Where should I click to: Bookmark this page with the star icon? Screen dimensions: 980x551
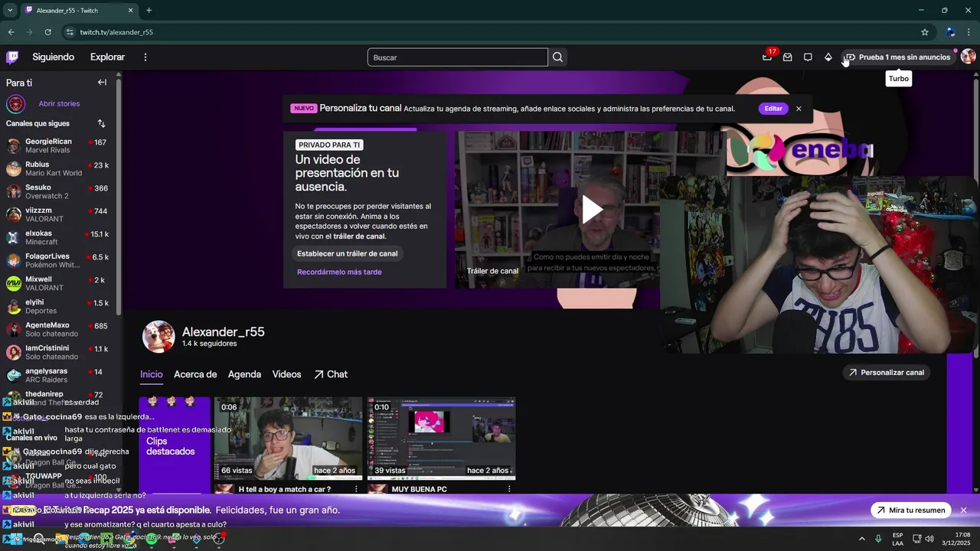[x=925, y=32]
